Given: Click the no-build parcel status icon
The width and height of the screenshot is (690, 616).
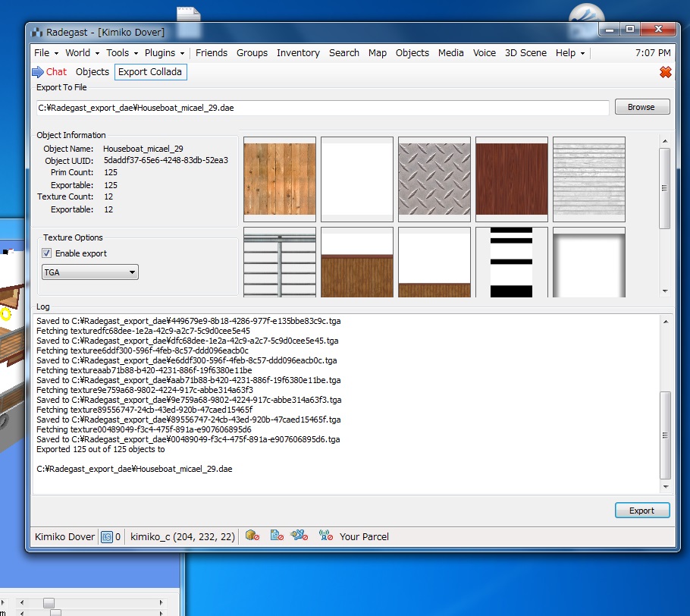Looking at the screenshot, I should coord(253,536).
